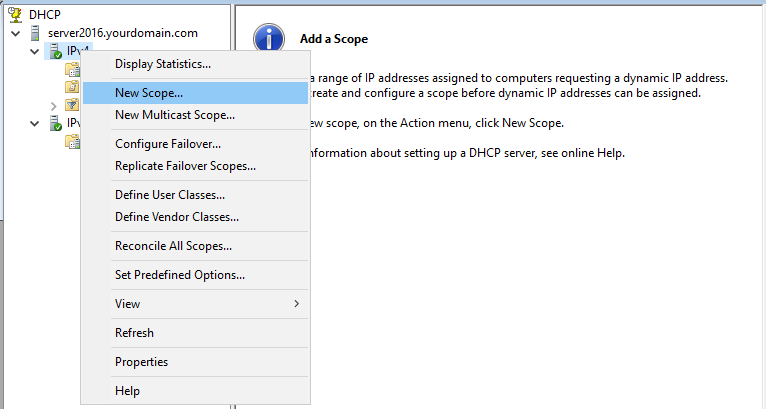The height and width of the screenshot is (409, 766).
Task: Click the Server Options folder icon under IPv4
Action: tap(72, 69)
